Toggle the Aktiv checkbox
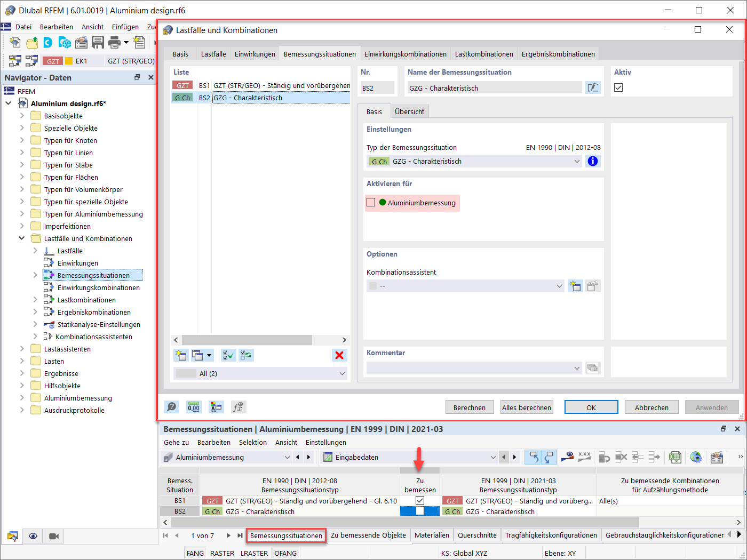 pyautogui.click(x=618, y=87)
